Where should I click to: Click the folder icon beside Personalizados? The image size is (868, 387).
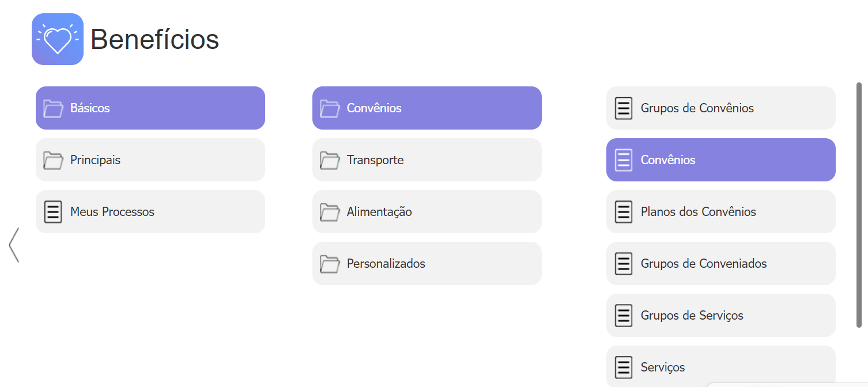click(x=330, y=264)
